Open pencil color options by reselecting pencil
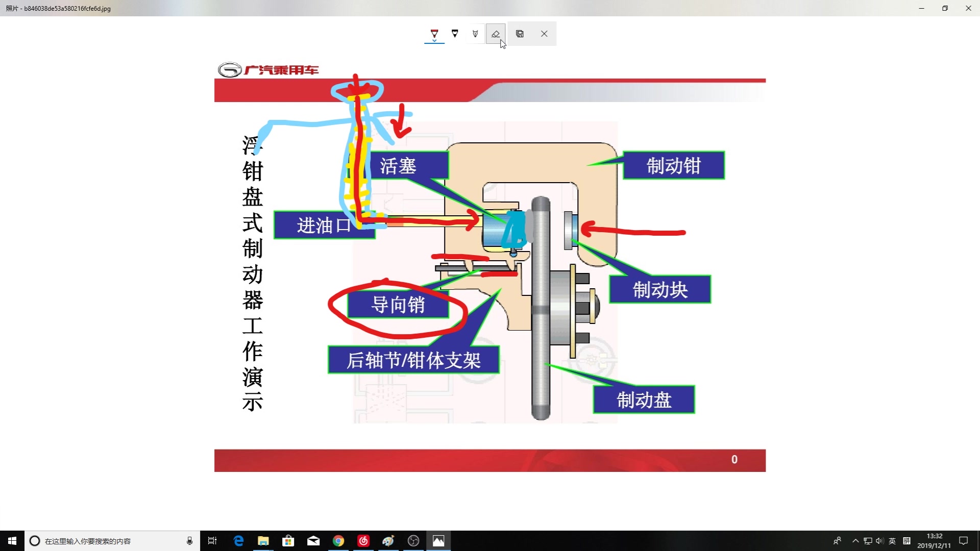The height and width of the screenshot is (551, 980). point(454,33)
